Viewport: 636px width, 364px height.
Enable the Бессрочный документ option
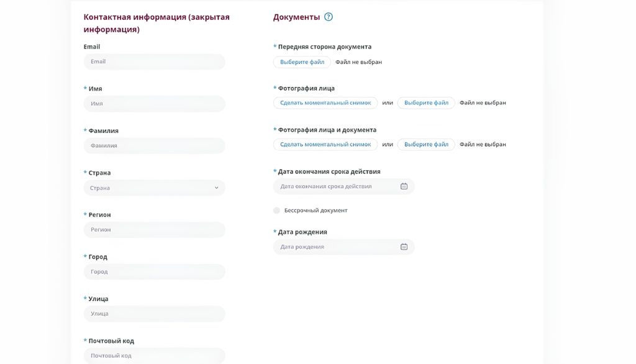pyautogui.click(x=277, y=211)
